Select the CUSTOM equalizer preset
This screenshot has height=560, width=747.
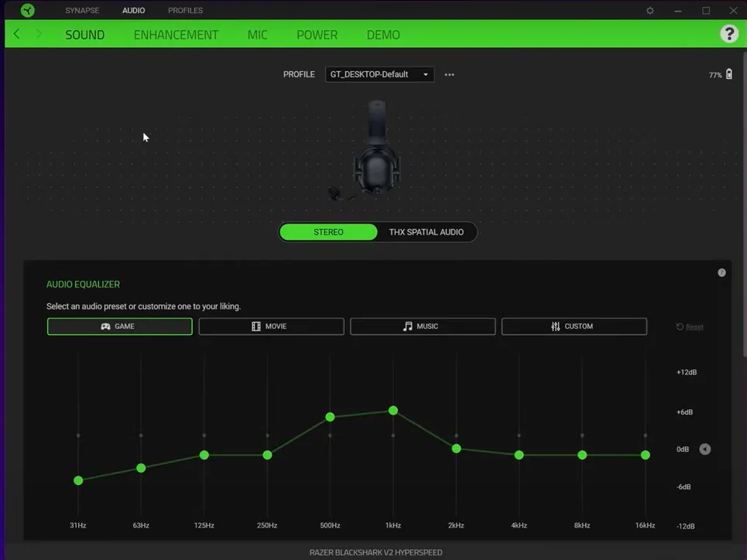tap(574, 326)
